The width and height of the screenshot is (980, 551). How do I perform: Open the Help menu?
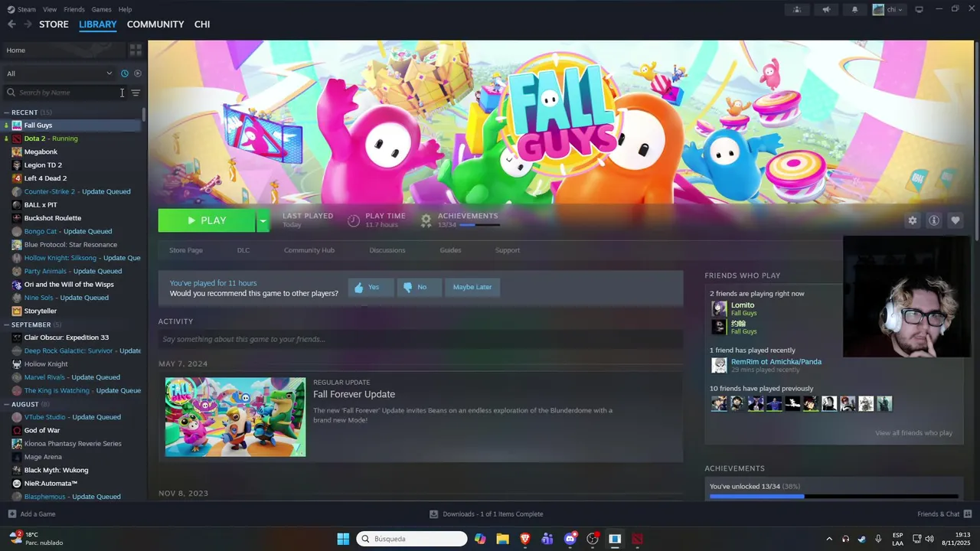125,9
